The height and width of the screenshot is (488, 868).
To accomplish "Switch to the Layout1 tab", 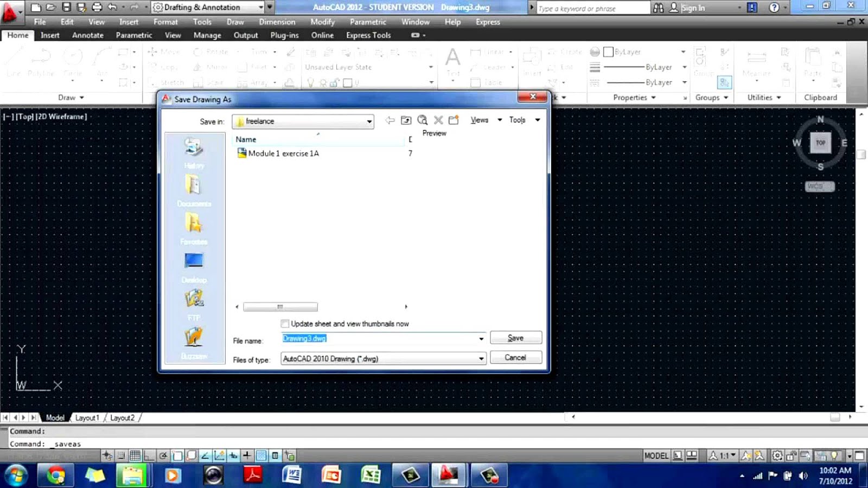I will [x=87, y=418].
